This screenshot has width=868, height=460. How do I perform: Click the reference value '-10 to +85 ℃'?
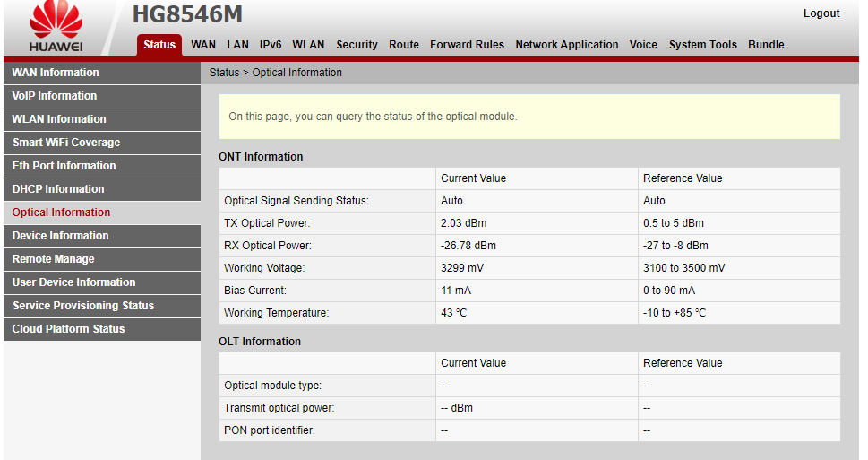click(x=675, y=313)
